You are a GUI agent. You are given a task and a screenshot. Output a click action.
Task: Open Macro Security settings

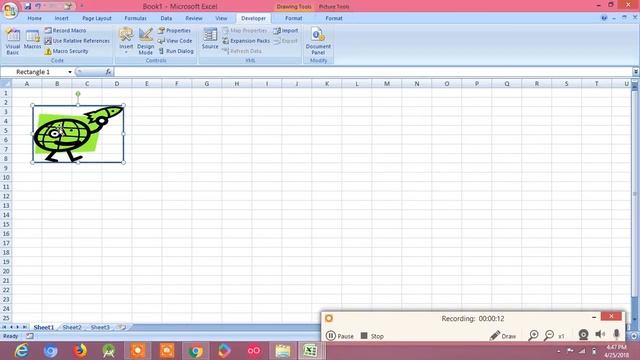[x=66, y=51]
